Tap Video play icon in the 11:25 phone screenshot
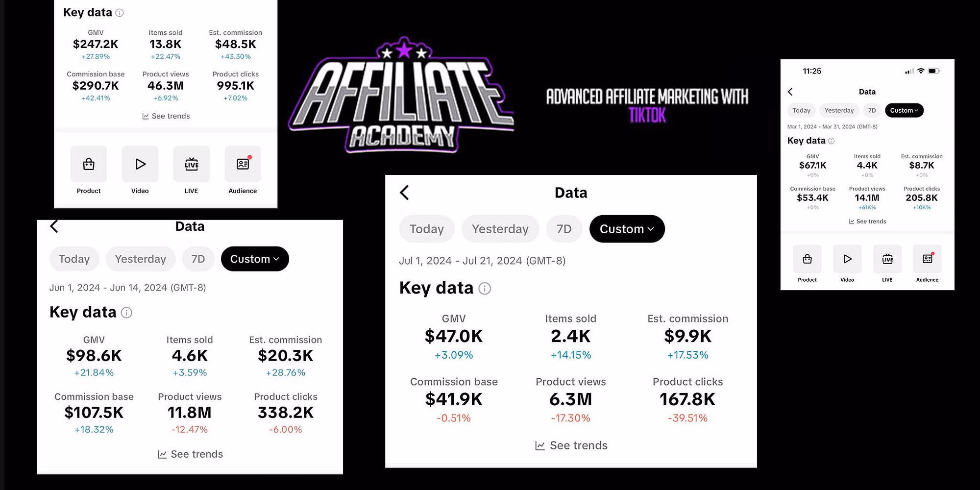The width and height of the screenshot is (980, 490). tap(847, 259)
